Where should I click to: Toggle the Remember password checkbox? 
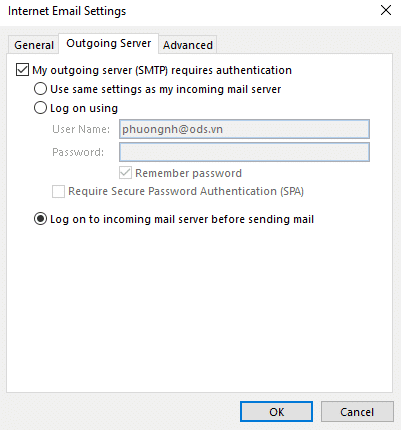tap(125, 173)
